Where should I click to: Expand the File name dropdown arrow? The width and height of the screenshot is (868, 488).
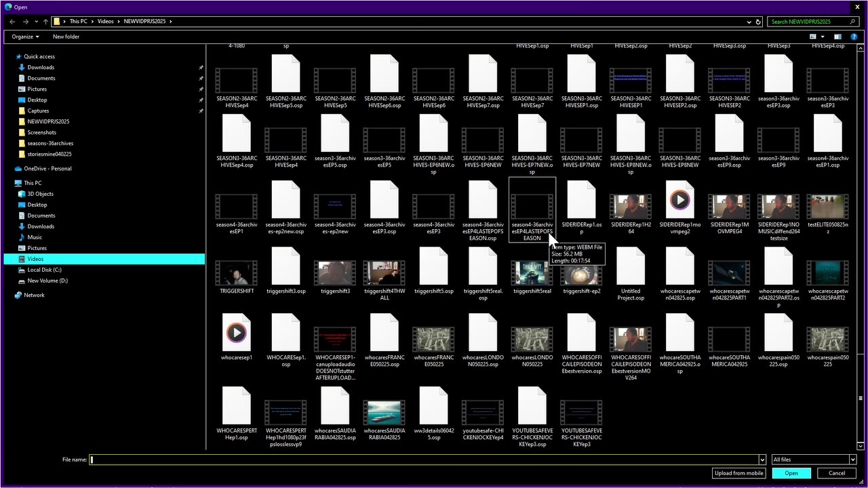coord(762,460)
